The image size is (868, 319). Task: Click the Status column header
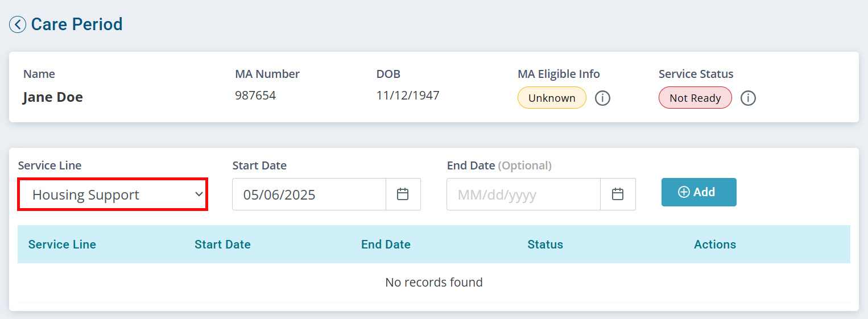(x=545, y=245)
